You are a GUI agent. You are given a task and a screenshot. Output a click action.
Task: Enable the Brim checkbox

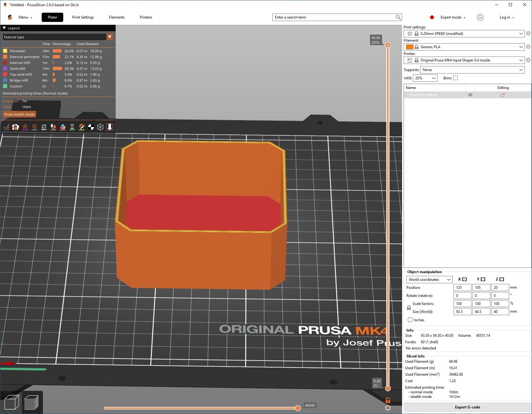click(x=455, y=78)
